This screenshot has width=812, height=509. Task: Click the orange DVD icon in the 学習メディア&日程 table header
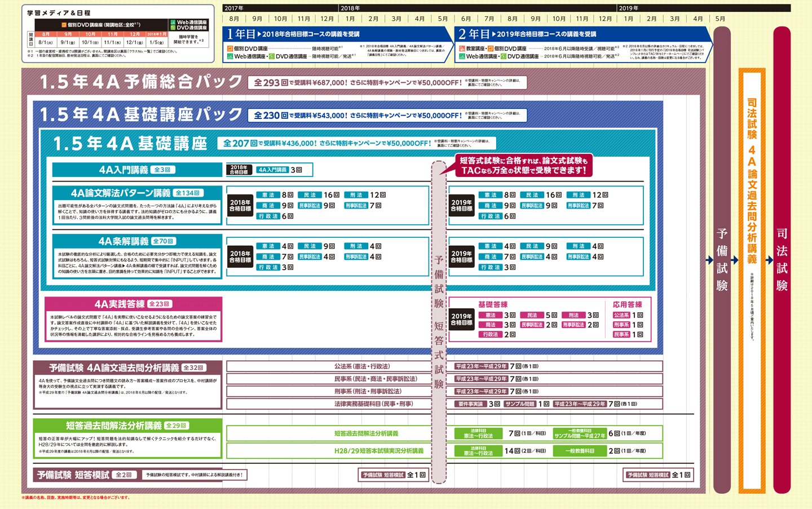pos(64,25)
